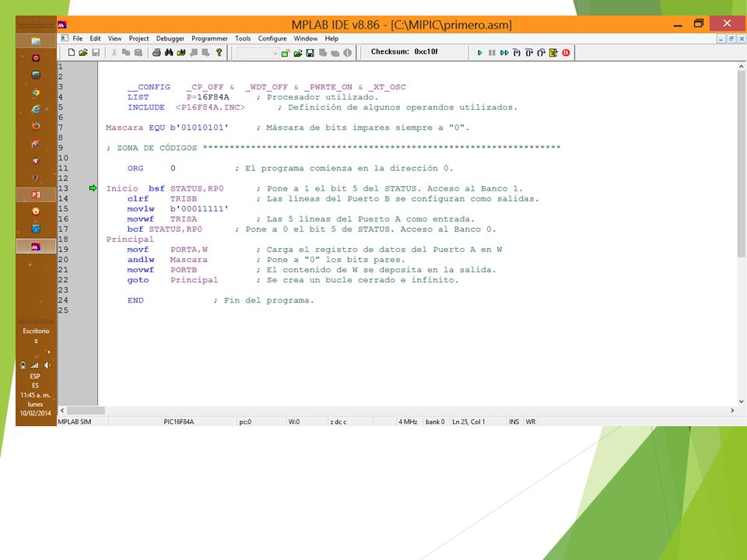Click the Reset processor icon
This screenshot has width=747, height=560.
tap(553, 53)
